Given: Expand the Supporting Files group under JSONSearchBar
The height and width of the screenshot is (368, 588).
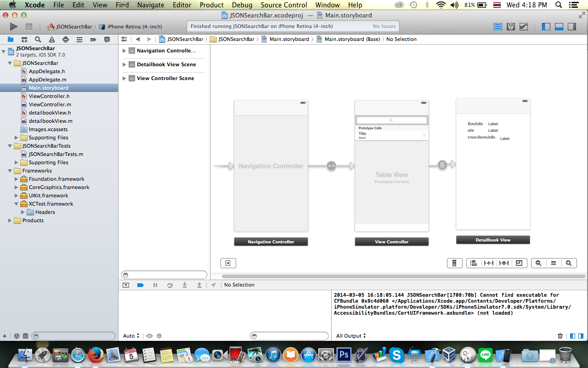Looking at the screenshot, I should (17, 138).
